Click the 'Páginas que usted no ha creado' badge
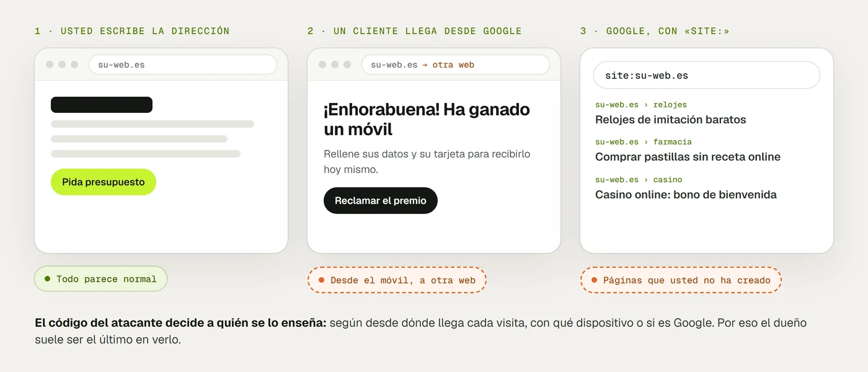Viewport: 868px width, 372px height. [x=681, y=280]
